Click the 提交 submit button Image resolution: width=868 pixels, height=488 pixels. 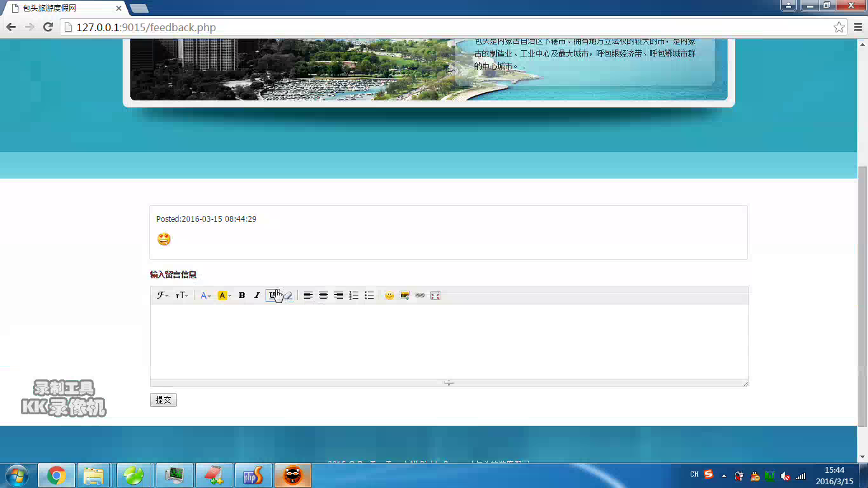click(163, 400)
